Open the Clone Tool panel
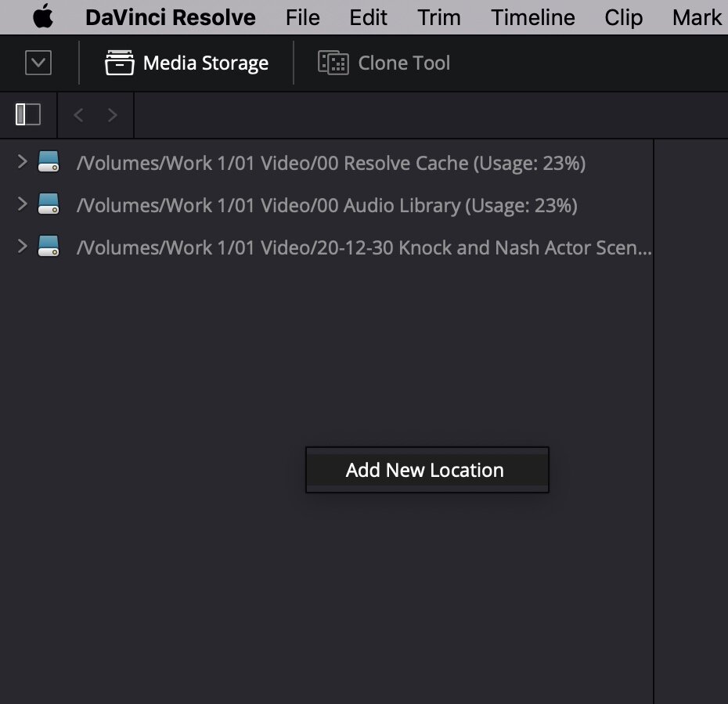This screenshot has width=728, height=704. 384,63
